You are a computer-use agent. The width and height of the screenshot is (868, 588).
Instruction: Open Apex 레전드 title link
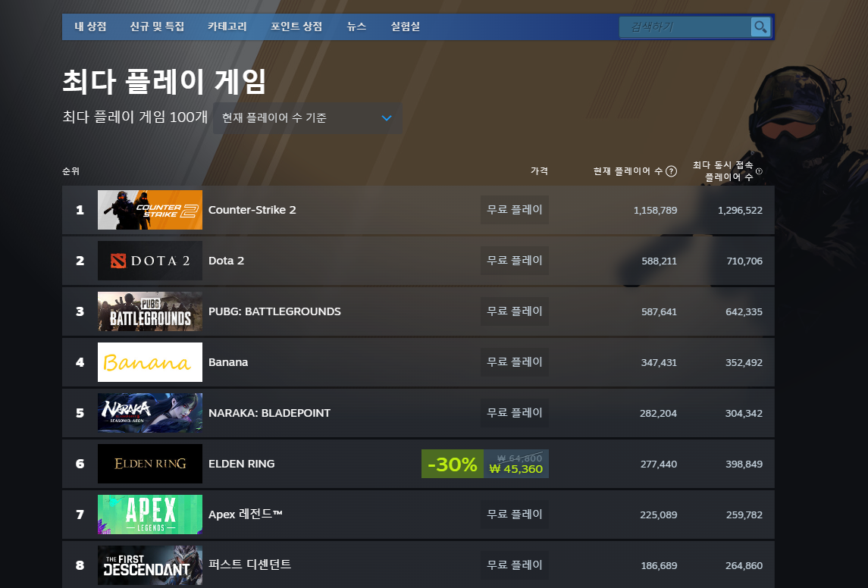[x=245, y=514]
